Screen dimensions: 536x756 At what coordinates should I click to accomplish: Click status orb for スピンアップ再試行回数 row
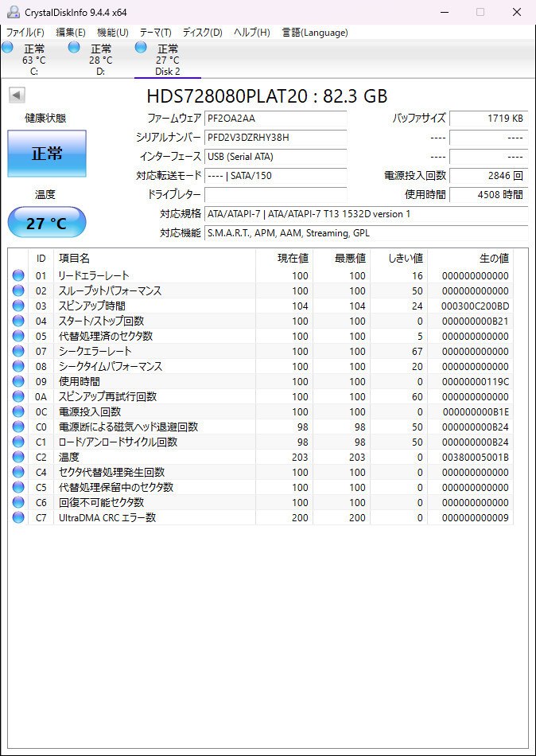tap(18, 397)
